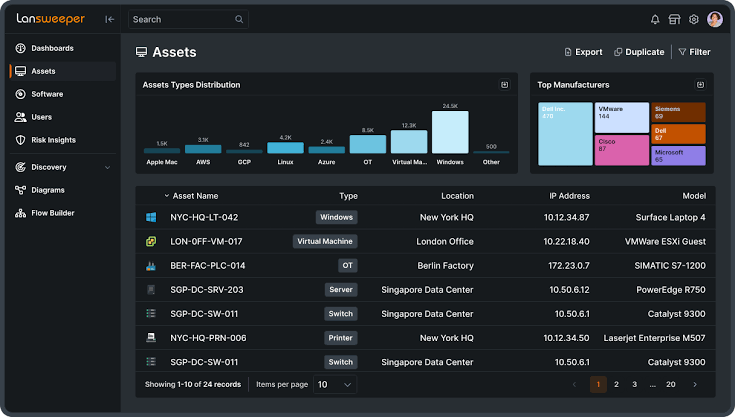Click the Location column header
The image size is (735, 417).
pyautogui.click(x=457, y=196)
